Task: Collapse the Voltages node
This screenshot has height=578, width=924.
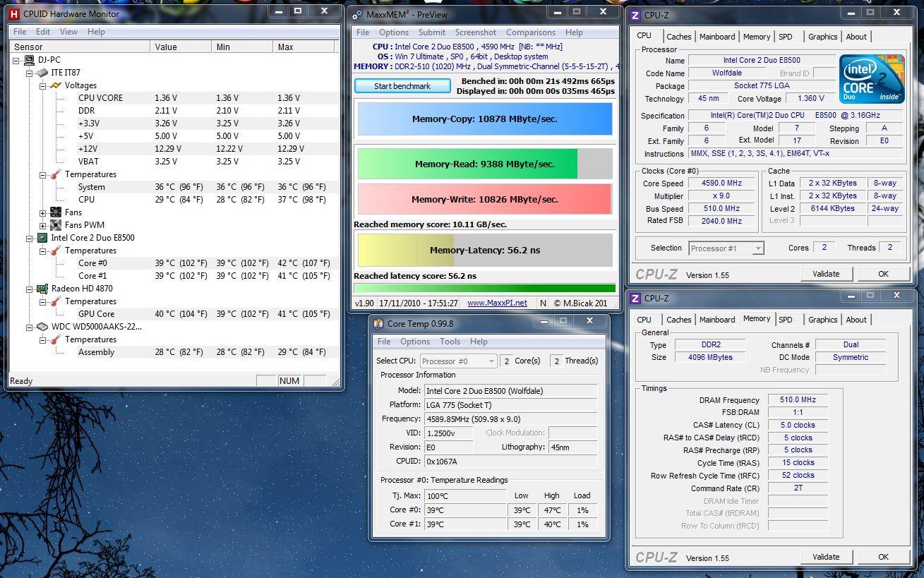Action: click(42, 85)
